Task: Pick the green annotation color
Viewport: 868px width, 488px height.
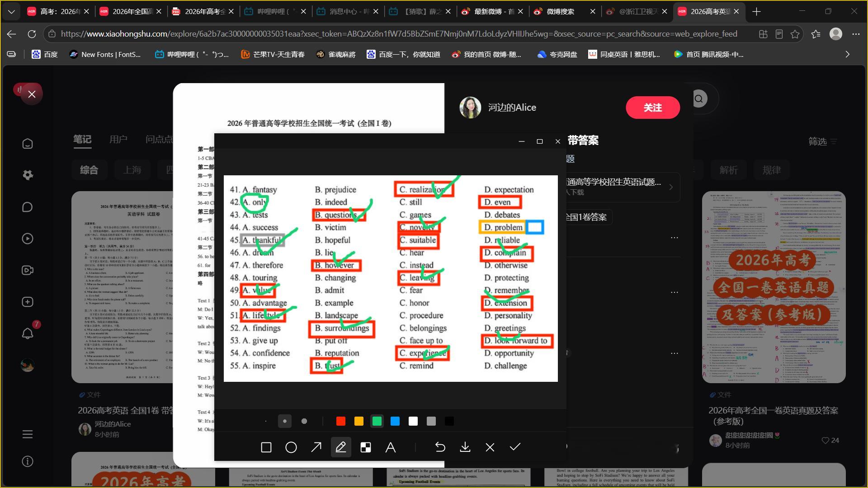Action: (x=377, y=421)
